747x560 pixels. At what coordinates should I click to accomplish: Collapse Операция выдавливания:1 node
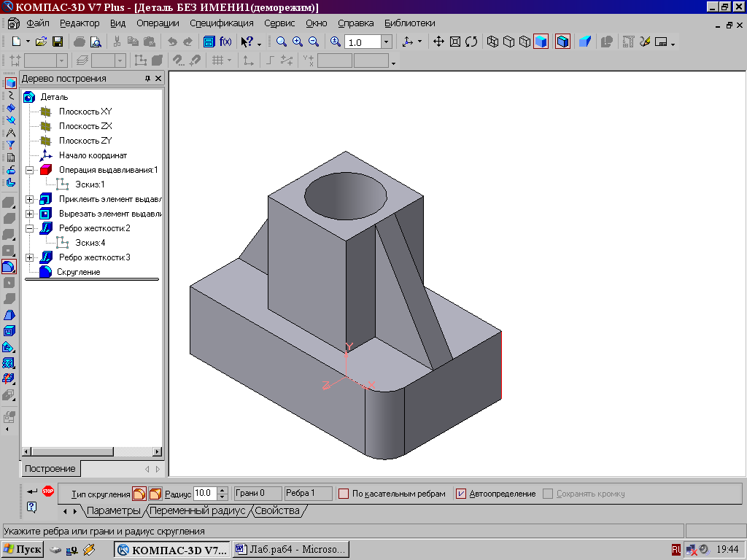[29, 170]
